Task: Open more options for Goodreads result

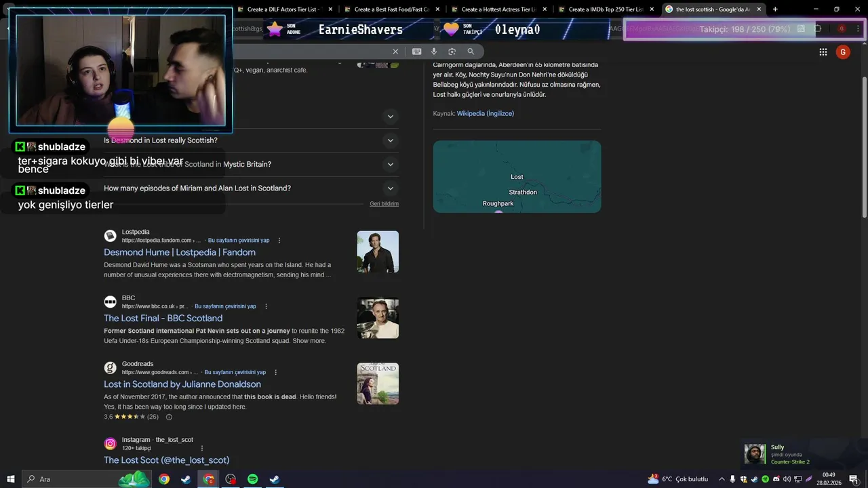Action: pos(275,372)
